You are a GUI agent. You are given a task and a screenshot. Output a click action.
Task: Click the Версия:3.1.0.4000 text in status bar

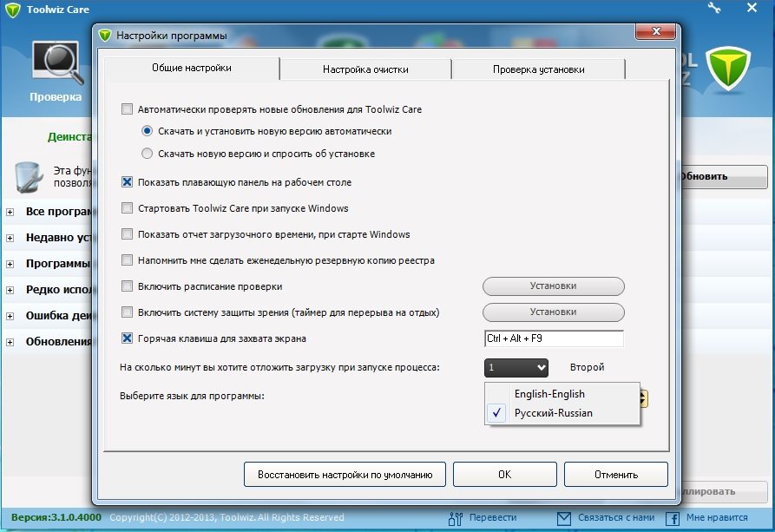pos(56,517)
